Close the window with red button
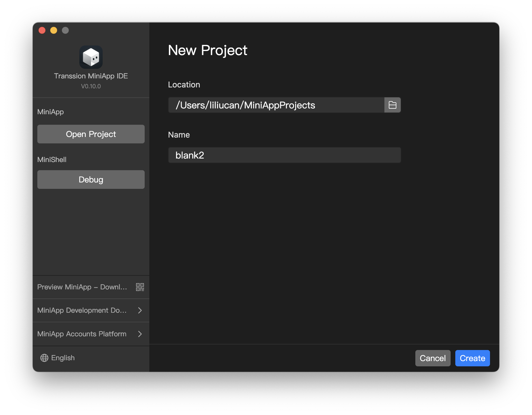Image resolution: width=532 pixels, height=415 pixels. coord(42,30)
